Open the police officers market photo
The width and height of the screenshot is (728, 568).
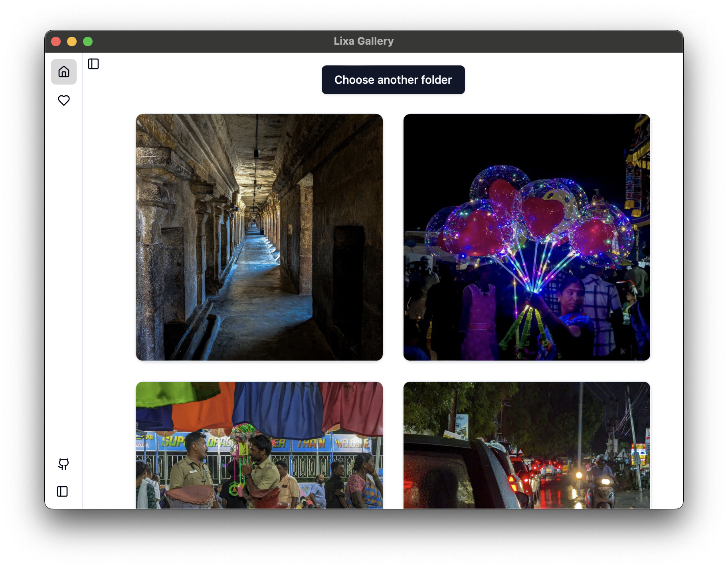click(259, 445)
